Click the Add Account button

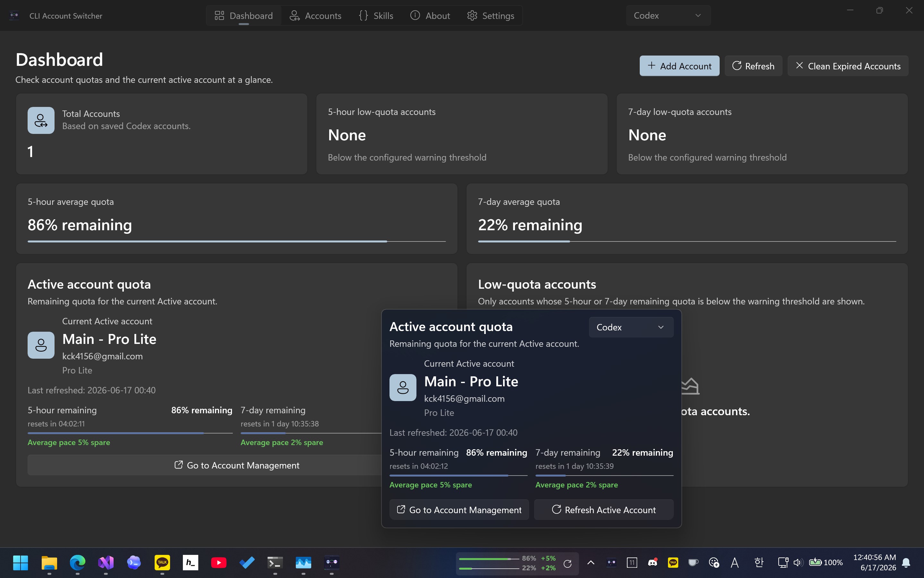tap(679, 66)
